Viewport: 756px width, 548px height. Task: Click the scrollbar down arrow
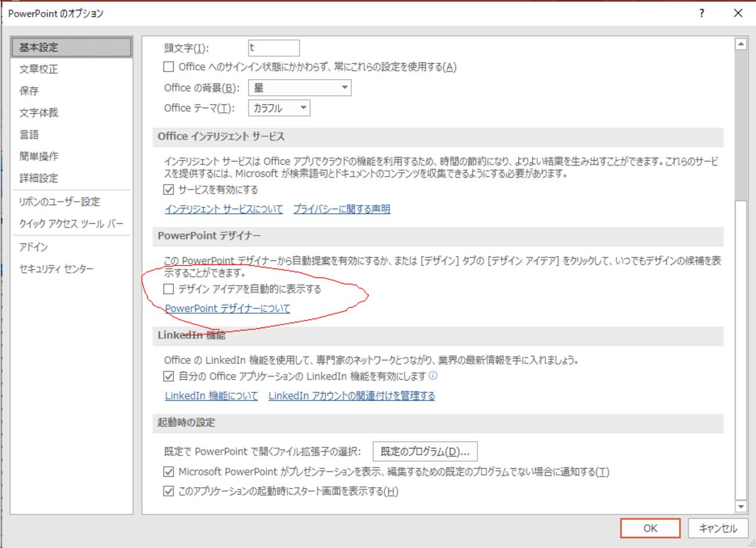click(741, 507)
